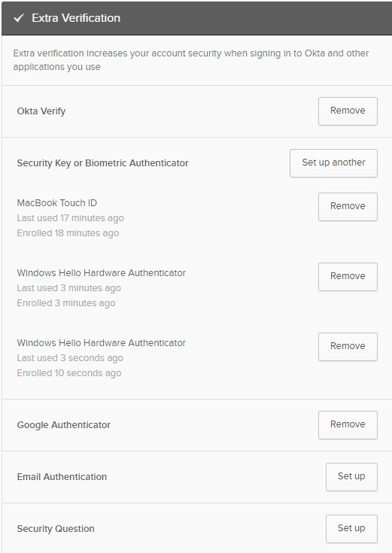This screenshot has height=553, width=392.
Task: Select the Okta Verify label
Action: pos(41,111)
